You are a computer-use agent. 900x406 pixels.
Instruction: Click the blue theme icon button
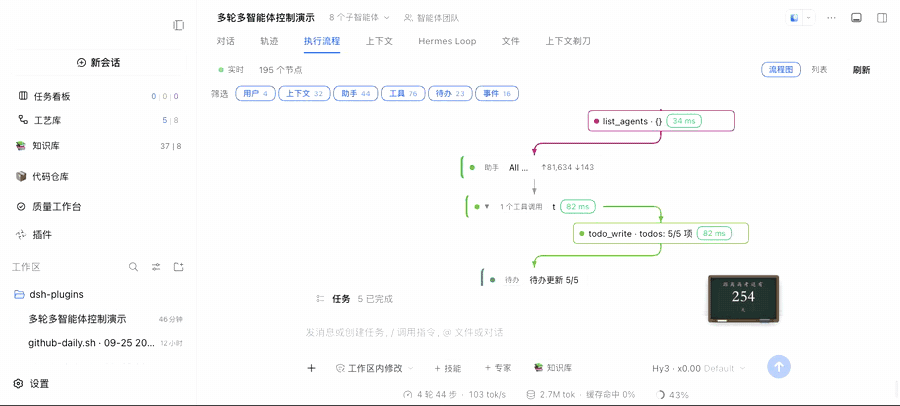click(x=794, y=18)
